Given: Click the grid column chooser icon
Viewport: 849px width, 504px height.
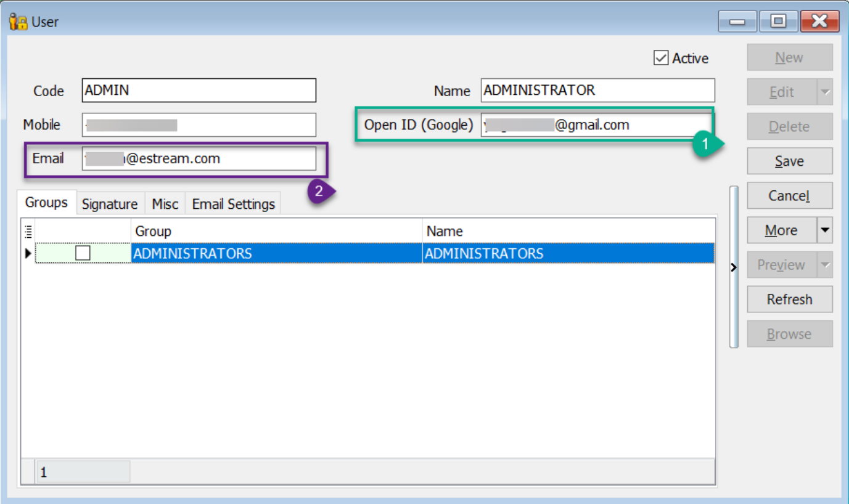Looking at the screenshot, I should 28,231.
